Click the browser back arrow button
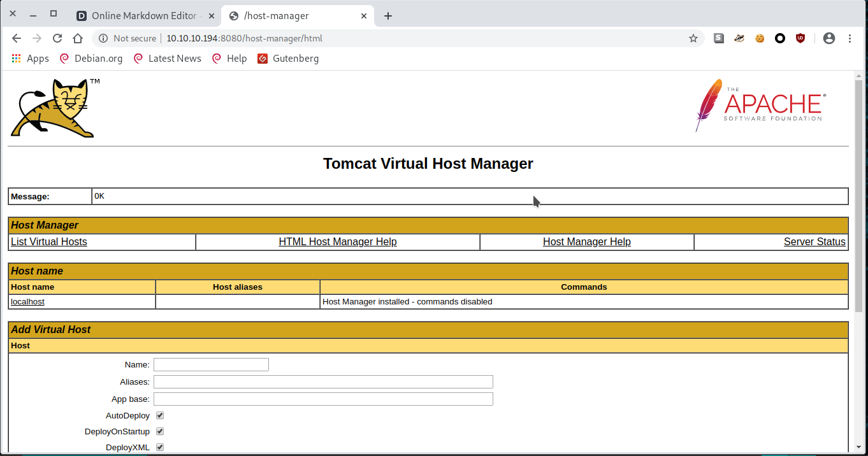The height and width of the screenshot is (456, 868). [x=17, y=38]
